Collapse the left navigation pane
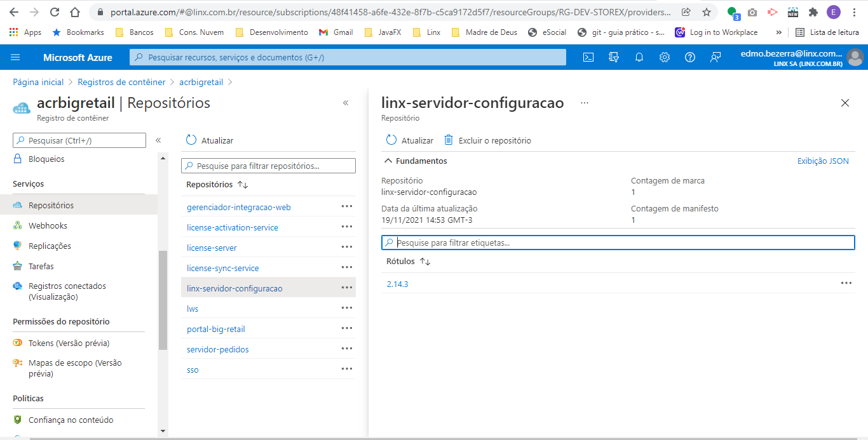Screen dimensions: 868x440 click(158, 140)
